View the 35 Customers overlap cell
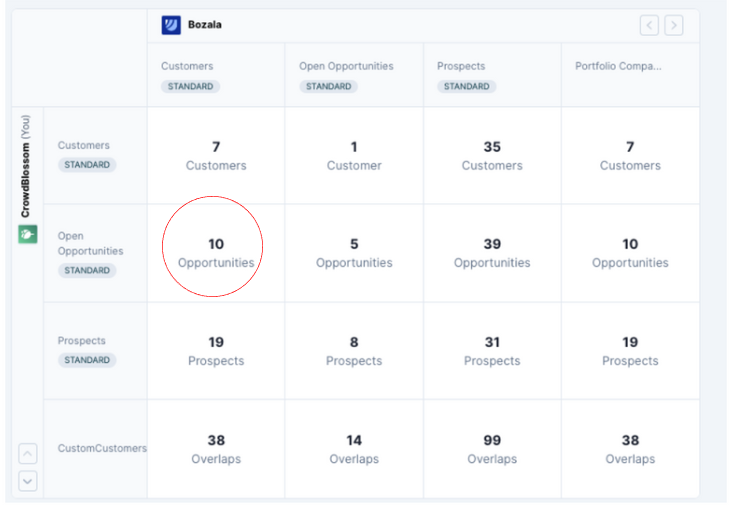Screen dimensions: 734x507 click(492, 155)
